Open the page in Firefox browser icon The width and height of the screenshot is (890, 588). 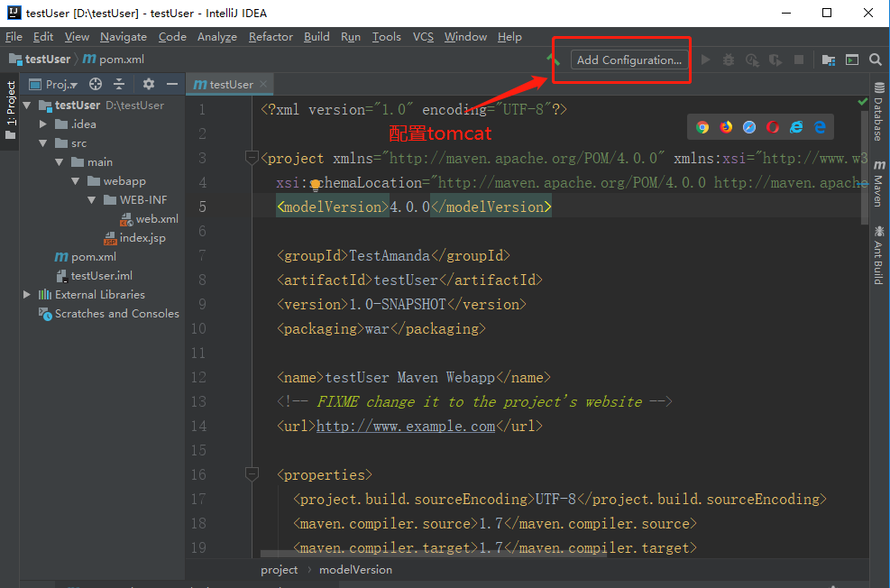[726, 127]
